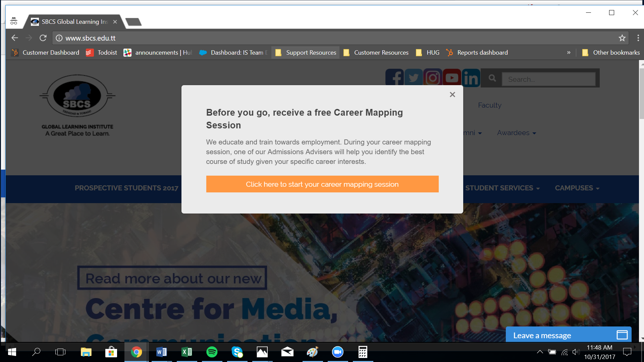Open the Twitter social icon
This screenshot has height=362, width=644.
pos(413,78)
